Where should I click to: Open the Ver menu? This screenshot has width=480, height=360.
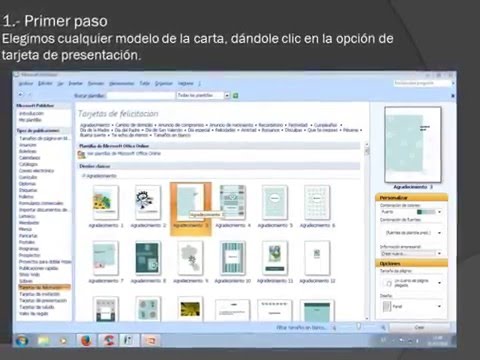pyautogui.click(x=60, y=83)
